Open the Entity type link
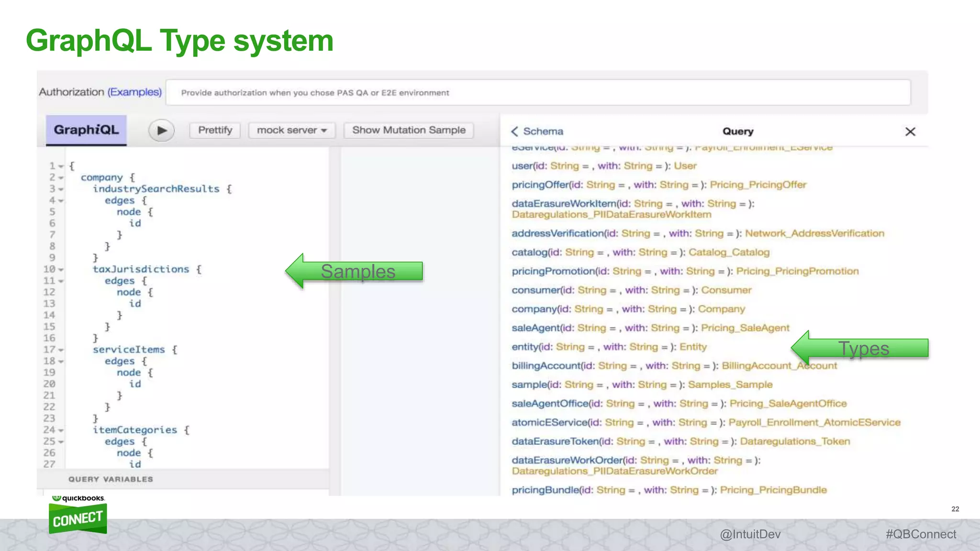Viewport: 980px width, 551px height. (693, 347)
